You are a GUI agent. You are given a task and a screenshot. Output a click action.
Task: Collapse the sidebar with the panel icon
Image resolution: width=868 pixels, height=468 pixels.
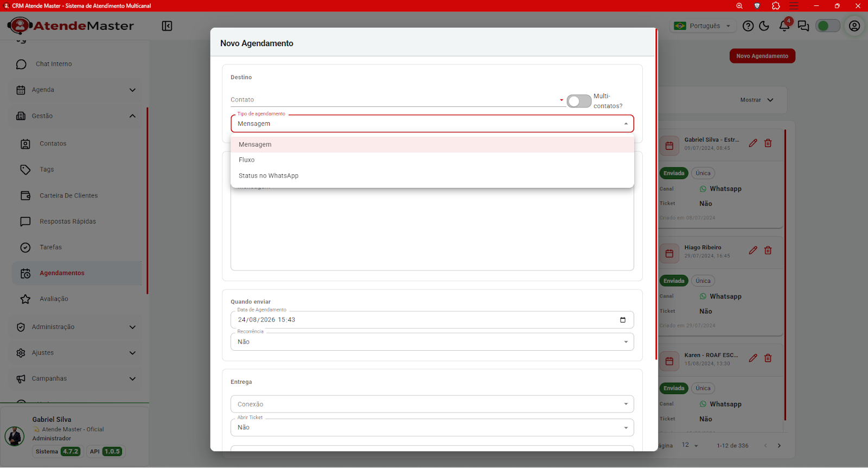point(167,26)
